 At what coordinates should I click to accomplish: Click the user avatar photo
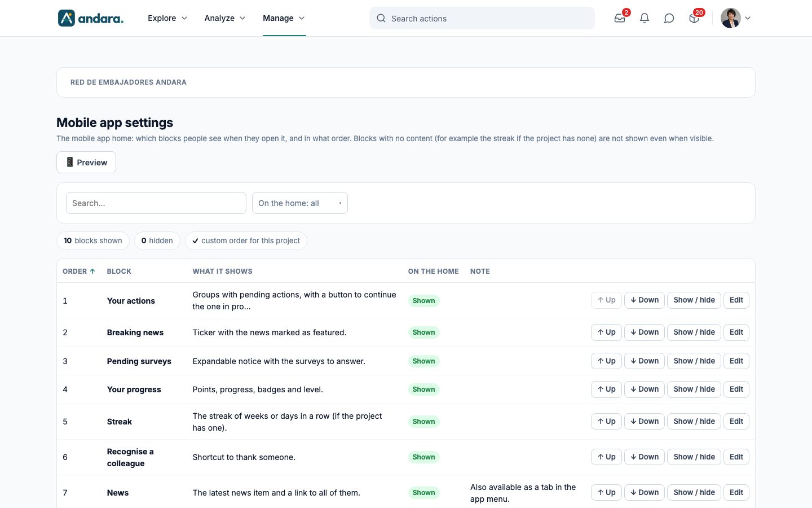(731, 18)
